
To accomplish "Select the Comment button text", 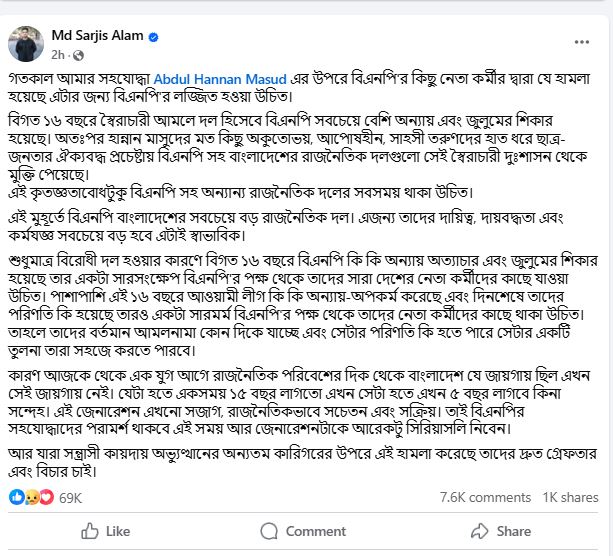I will click(315, 531).
